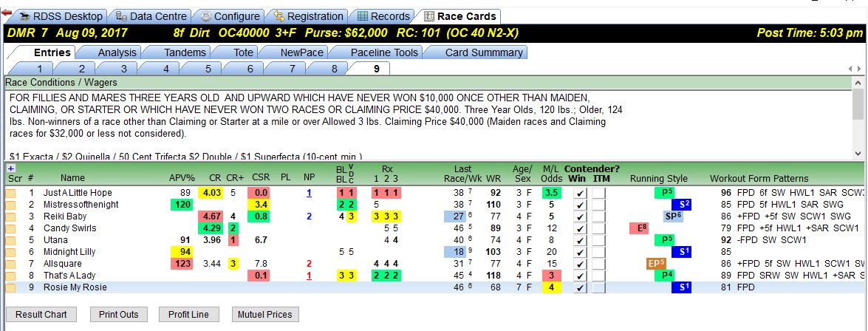
Task: Toggle scratch box for Mistressofthenight
Action: pyautogui.click(x=11, y=205)
